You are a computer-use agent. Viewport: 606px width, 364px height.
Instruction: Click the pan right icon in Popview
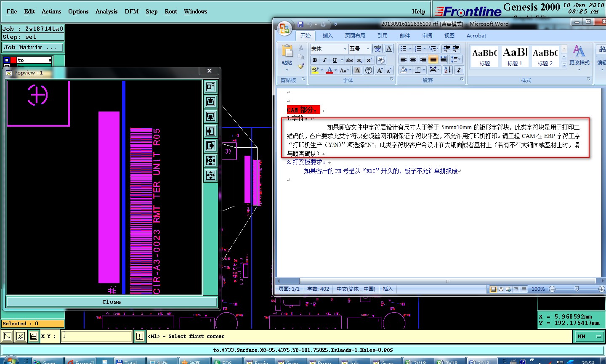[210, 146]
